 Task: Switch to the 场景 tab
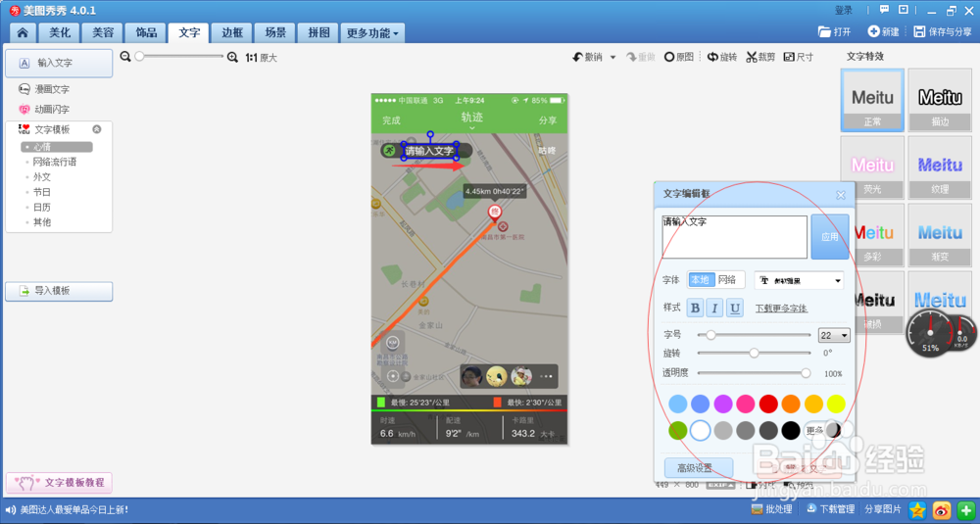coord(275,33)
